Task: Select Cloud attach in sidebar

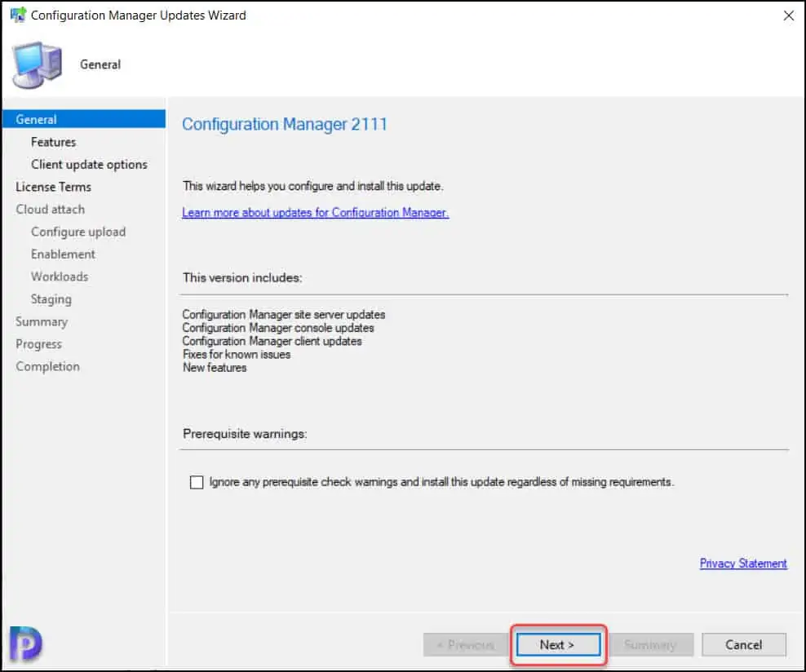Action: tap(51, 210)
